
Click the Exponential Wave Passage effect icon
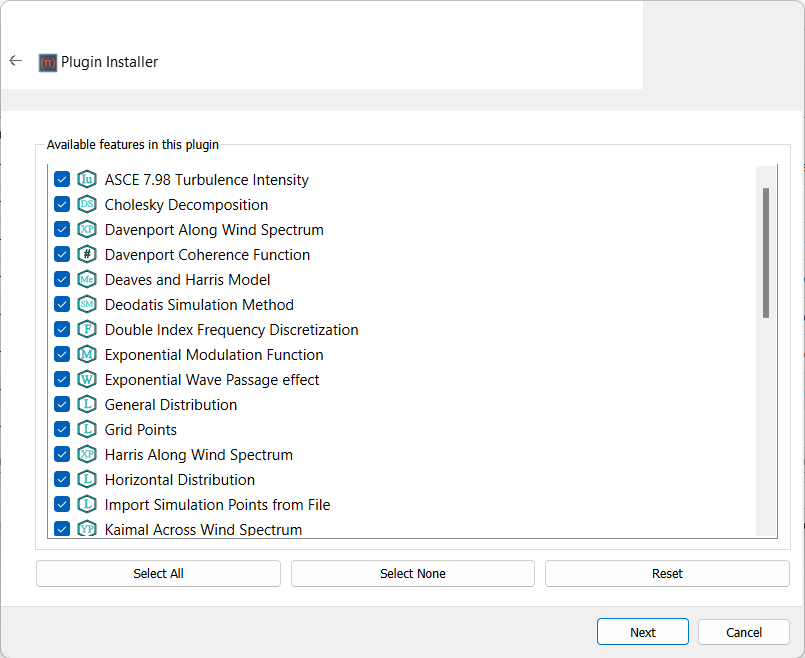(87, 380)
